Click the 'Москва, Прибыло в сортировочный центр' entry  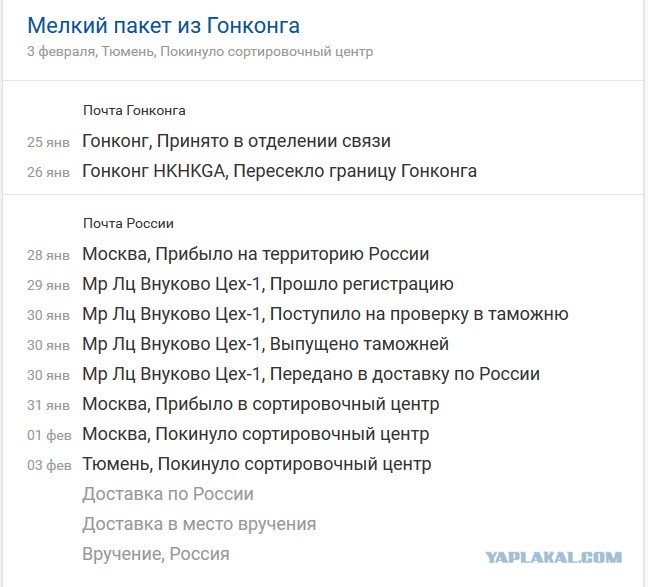pyautogui.click(x=260, y=404)
